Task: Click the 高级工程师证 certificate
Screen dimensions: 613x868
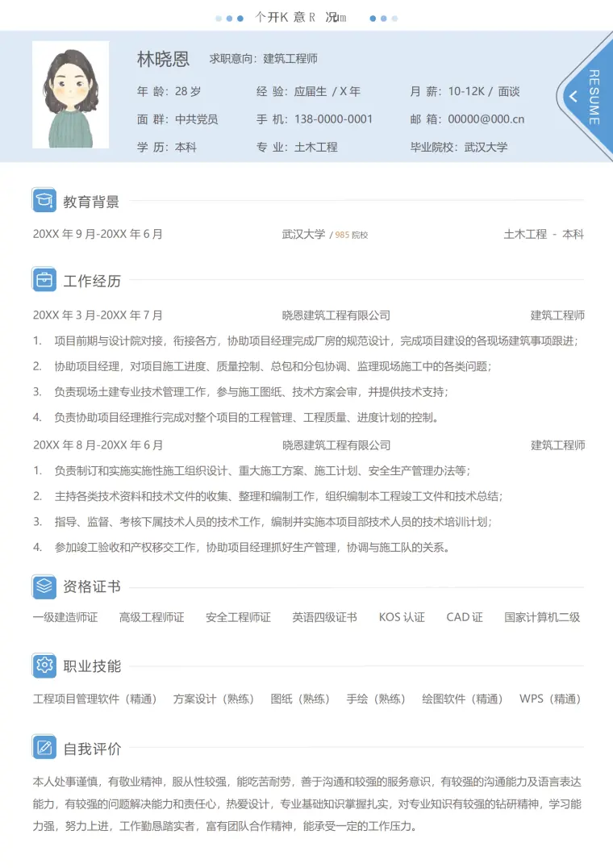Action: (x=152, y=617)
